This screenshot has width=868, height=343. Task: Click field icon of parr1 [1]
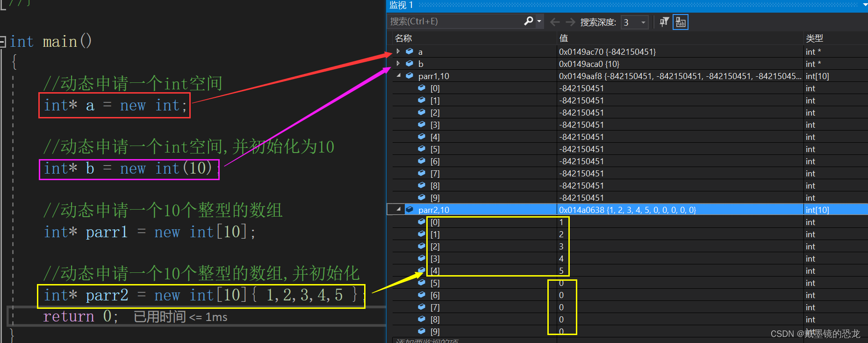[x=422, y=100]
